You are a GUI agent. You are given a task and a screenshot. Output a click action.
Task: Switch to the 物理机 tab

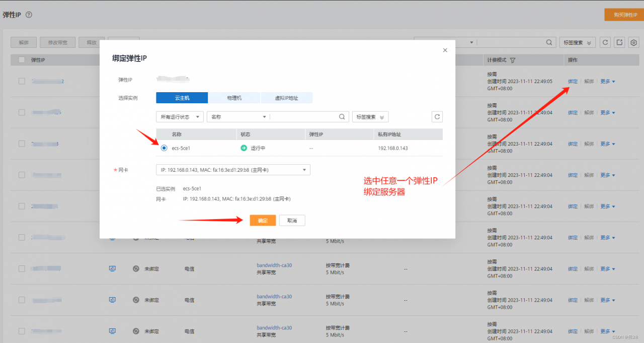(234, 98)
